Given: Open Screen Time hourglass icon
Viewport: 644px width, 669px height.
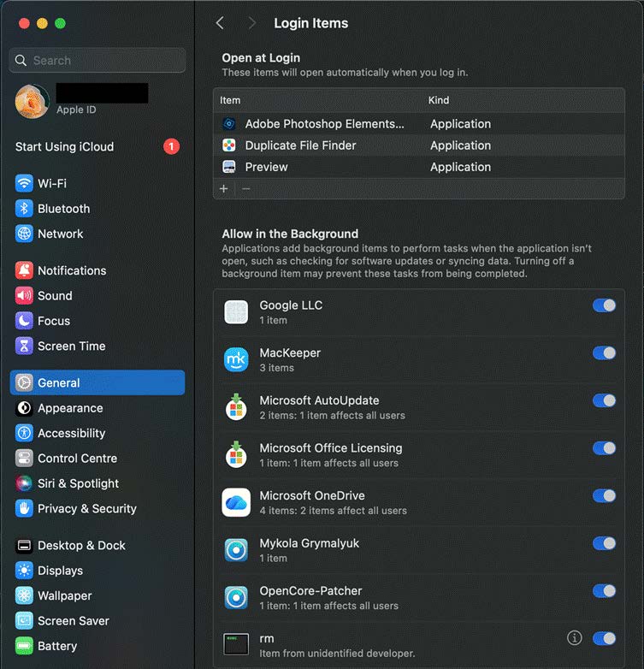Looking at the screenshot, I should click(24, 346).
